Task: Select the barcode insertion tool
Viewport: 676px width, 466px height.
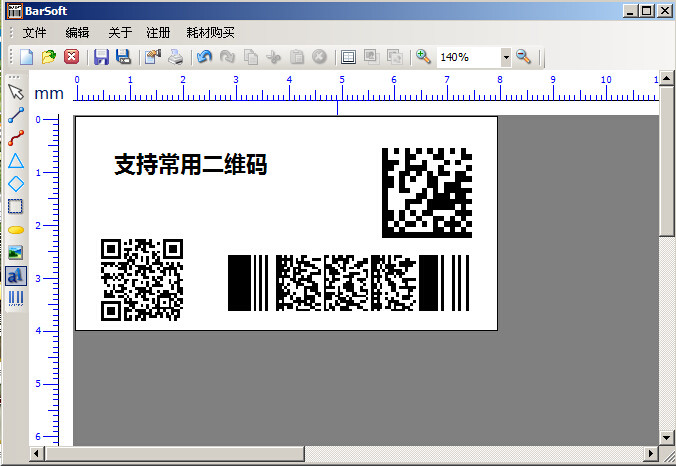Action: coord(16,298)
